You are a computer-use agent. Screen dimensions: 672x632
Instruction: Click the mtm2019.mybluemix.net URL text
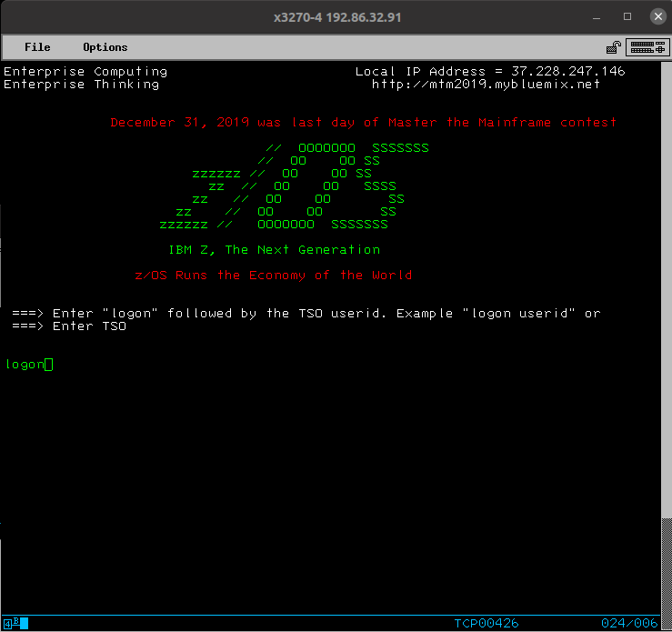(x=486, y=85)
